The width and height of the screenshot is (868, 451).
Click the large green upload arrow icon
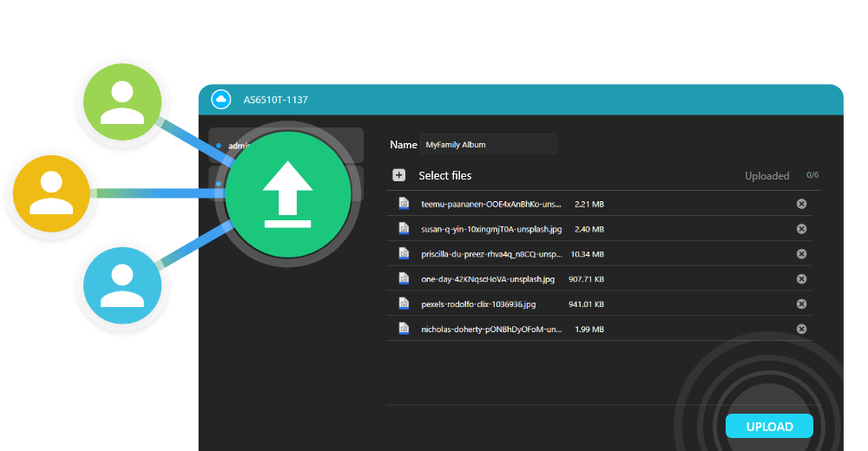(288, 194)
